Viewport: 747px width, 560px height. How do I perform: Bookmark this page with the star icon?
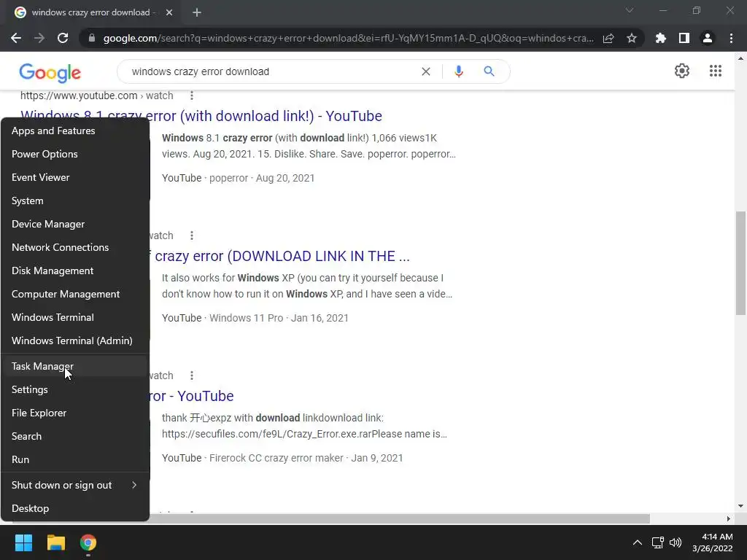[632, 38]
